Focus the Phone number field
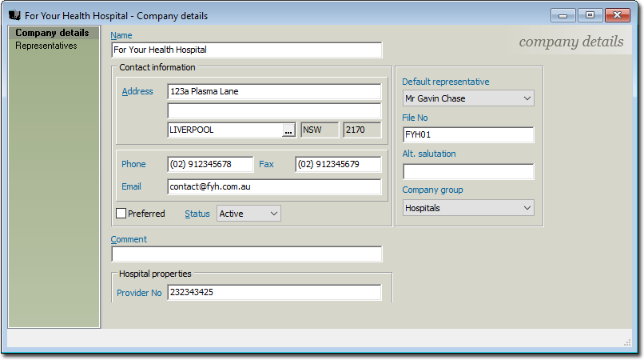This screenshot has height=360, width=644. (209, 164)
